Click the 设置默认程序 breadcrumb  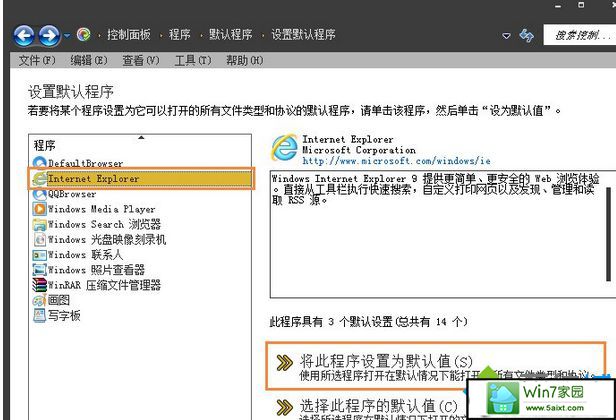point(303,35)
